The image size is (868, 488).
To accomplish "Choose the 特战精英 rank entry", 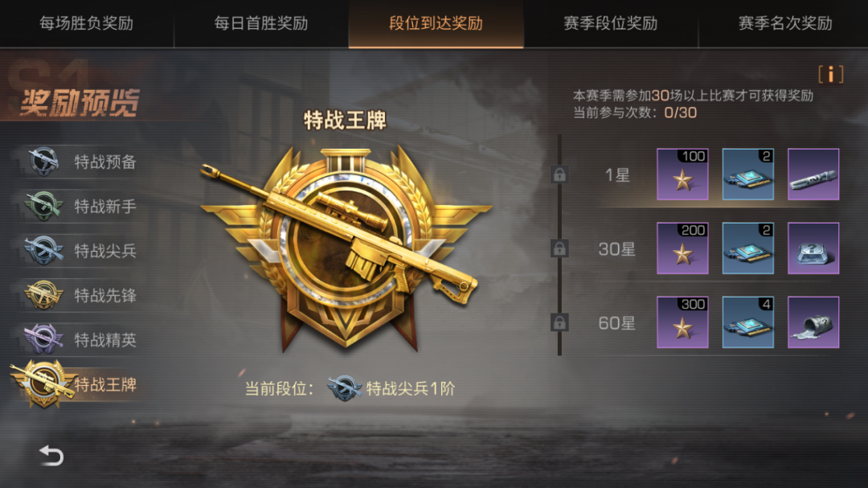I will click(80, 339).
